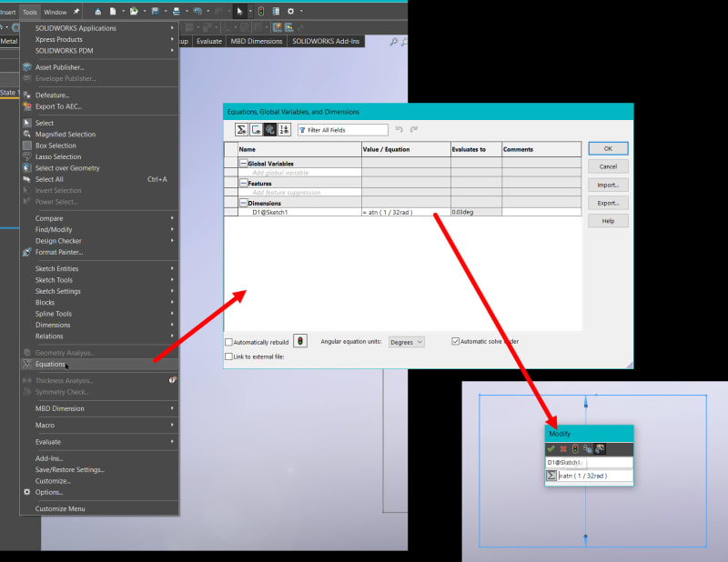Click Cancel in Equations dialog
The height and width of the screenshot is (562, 728).
click(x=608, y=166)
